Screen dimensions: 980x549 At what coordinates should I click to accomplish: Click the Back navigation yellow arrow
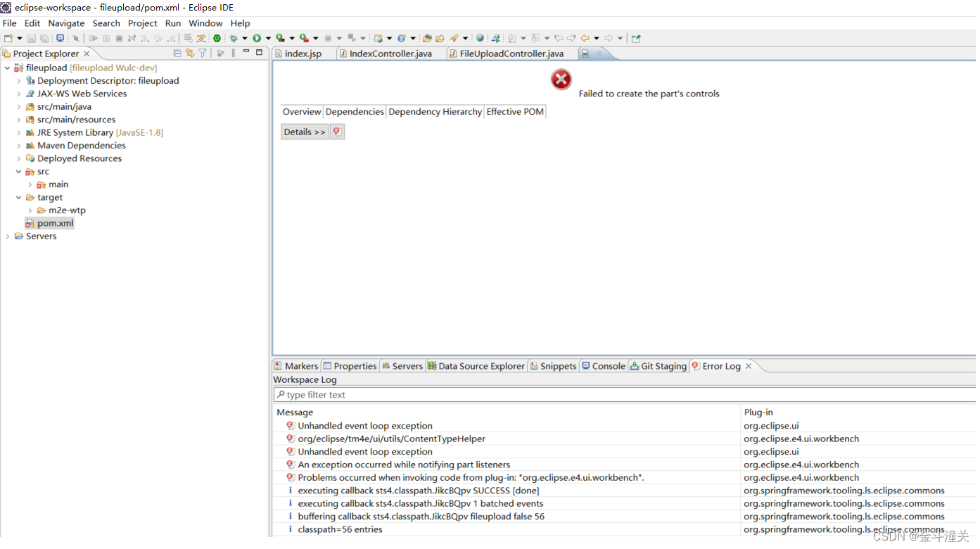585,38
